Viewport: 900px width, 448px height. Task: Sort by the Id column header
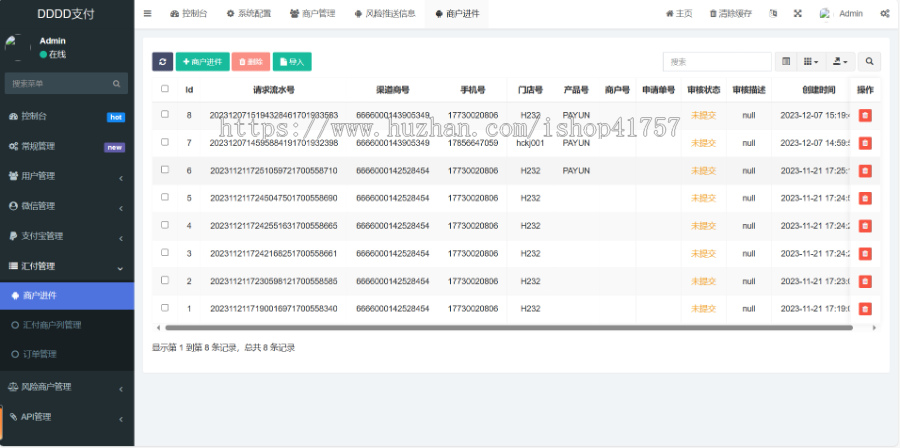click(x=189, y=90)
